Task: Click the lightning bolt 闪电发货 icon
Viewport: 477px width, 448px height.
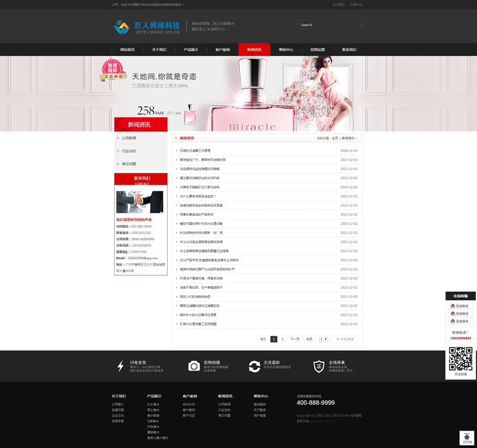Action: pyautogui.click(x=121, y=366)
